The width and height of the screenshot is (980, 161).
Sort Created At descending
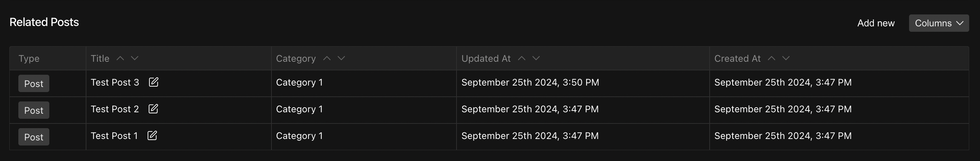pyautogui.click(x=786, y=58)
